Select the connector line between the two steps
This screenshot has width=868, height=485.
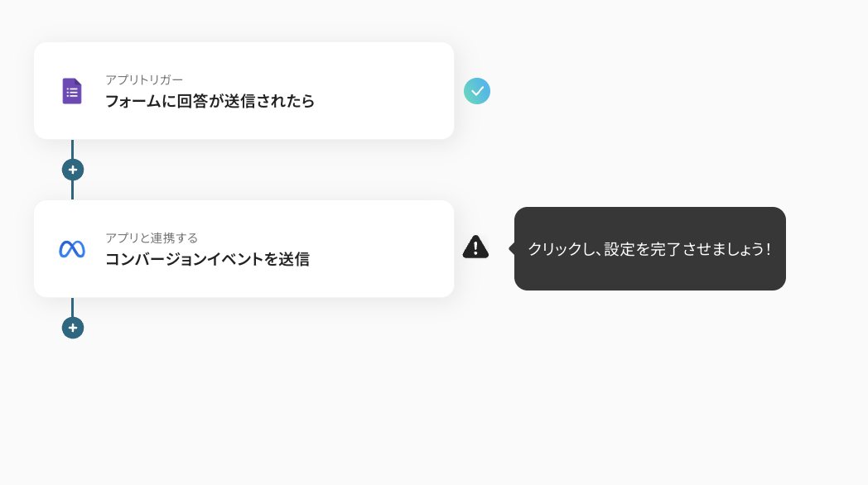tap(73, 190)
